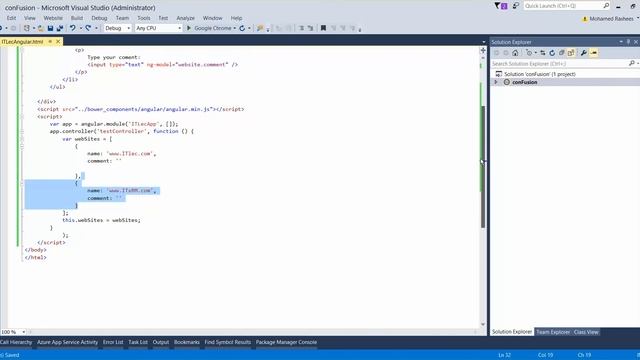Click the Solution Explorer Home icon

tap(515, 53)
